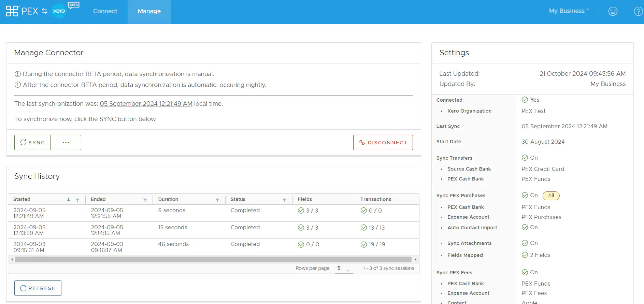Open the Rows per page dropdown
644x304 pixels.
coord(343,269)
